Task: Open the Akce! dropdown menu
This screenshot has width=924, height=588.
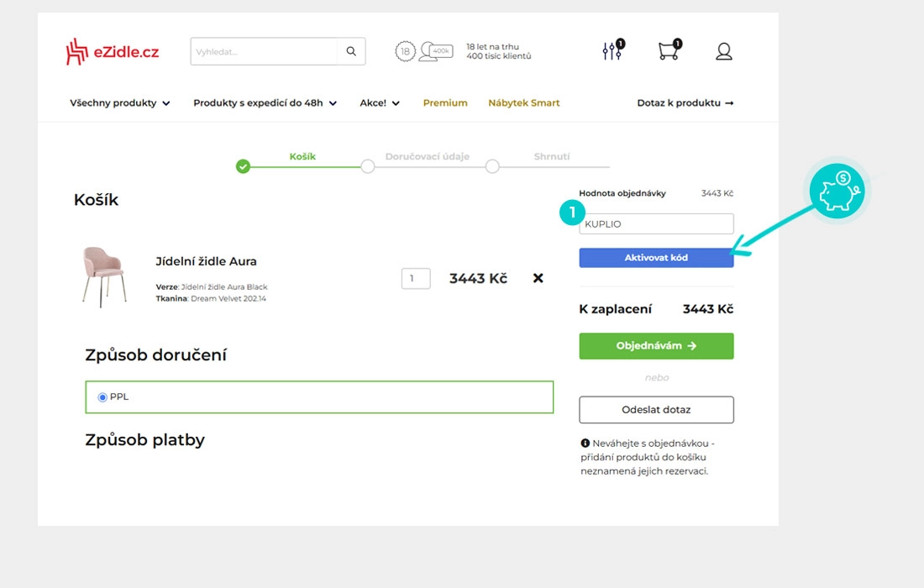Action: coord(380,103)
